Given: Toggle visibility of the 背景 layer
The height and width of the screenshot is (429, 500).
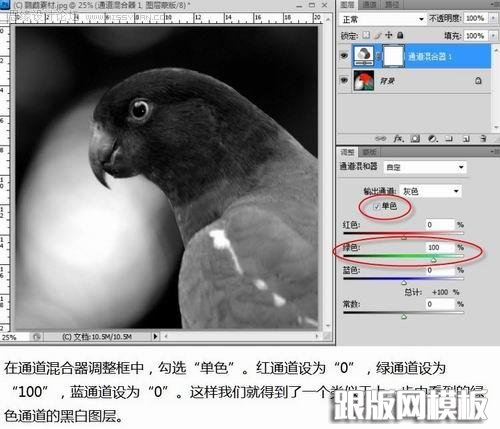Looking at the screenshot, I should point(344,80).
